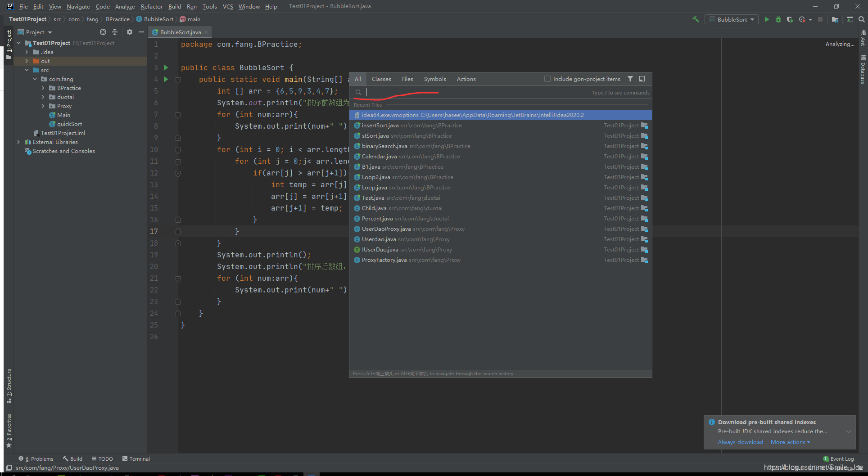
Task: Select Calendar.java in recent files
Action: pyautogui.click(x=501, y=157)
